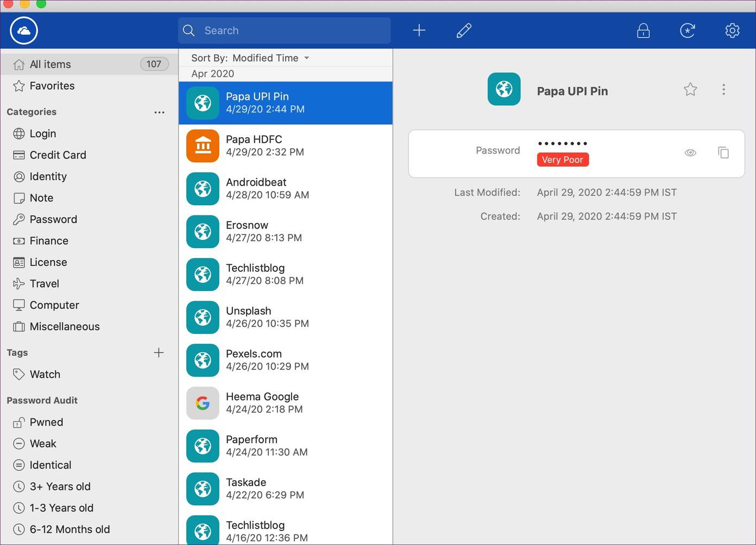Click the Search field

point(285,30)
